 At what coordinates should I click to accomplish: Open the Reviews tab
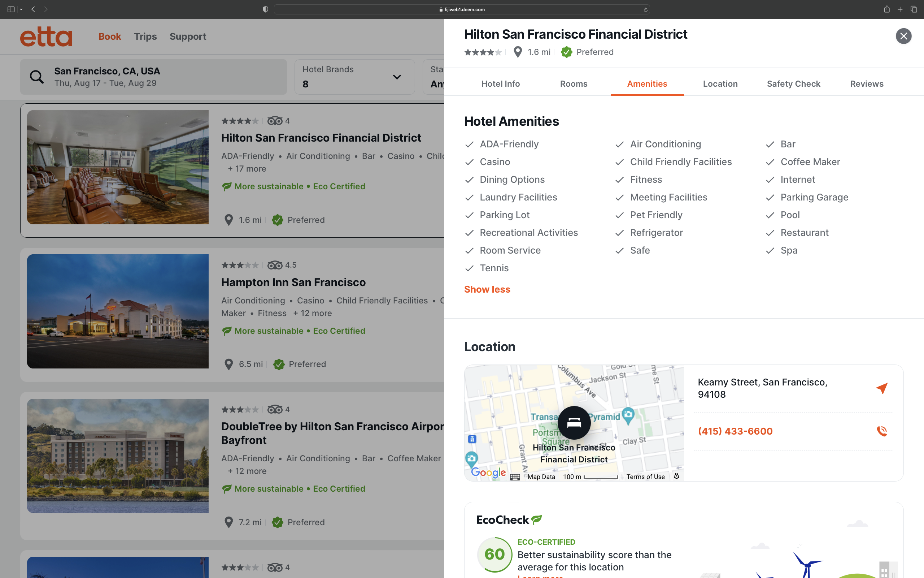[x=867, y=84]
